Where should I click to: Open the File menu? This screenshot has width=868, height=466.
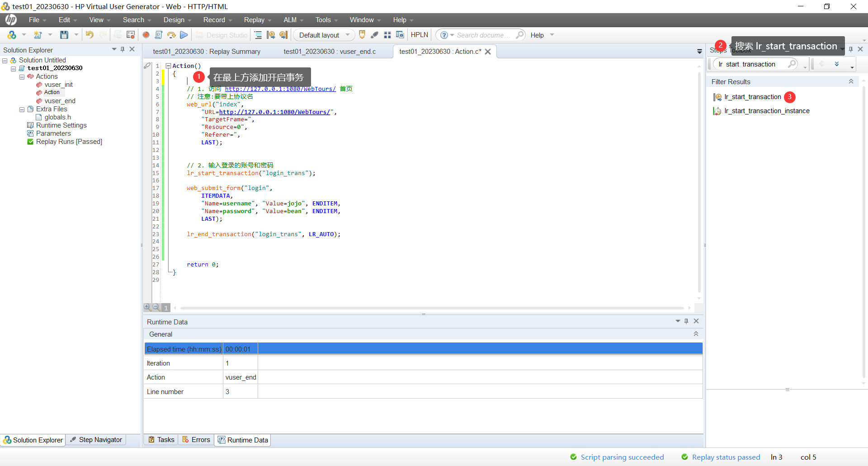tap(38, 20)
